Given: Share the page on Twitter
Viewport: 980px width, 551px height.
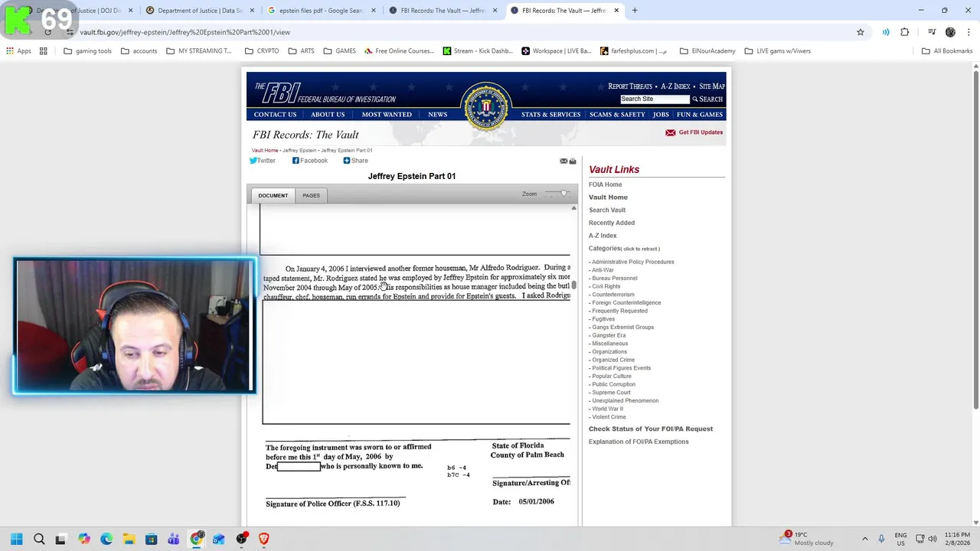Looking at the screenshot, I should (x=262, y=161).
